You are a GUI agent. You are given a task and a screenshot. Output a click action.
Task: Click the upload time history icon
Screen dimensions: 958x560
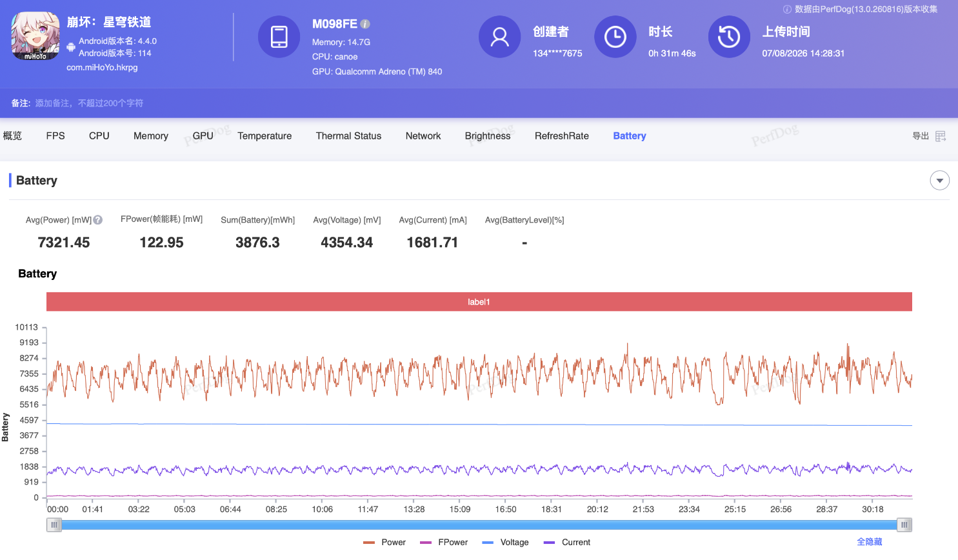(x=729, y=37)
